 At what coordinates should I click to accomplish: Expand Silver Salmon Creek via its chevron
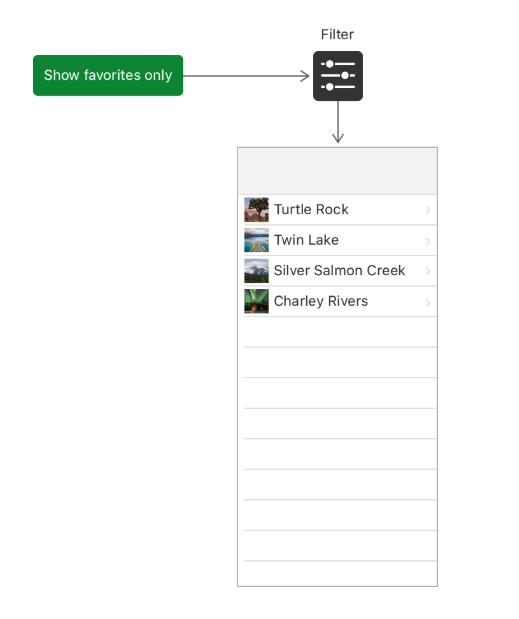click(428, 271)
